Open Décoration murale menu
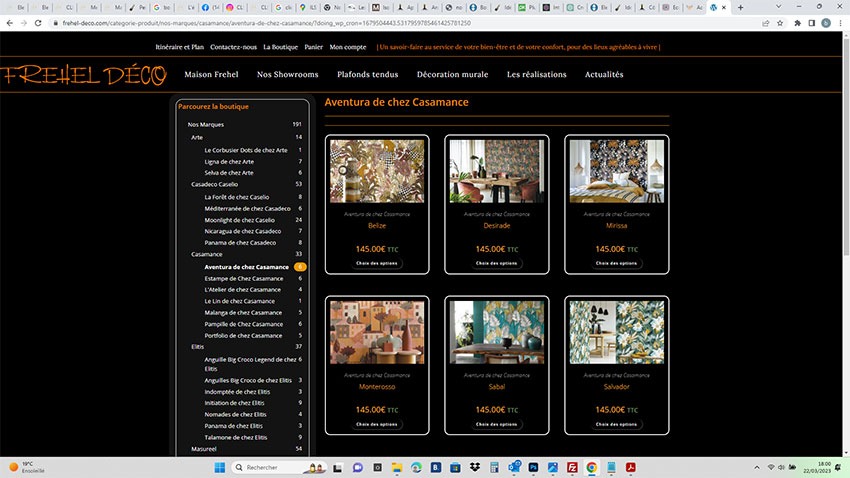The image size is (850, 478). [x=453, y=75]
